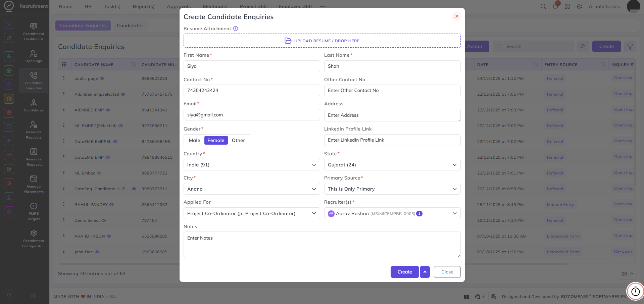Open the City dropdown Anand
Viewport: 644px width, 304px height.
[252, 189]
